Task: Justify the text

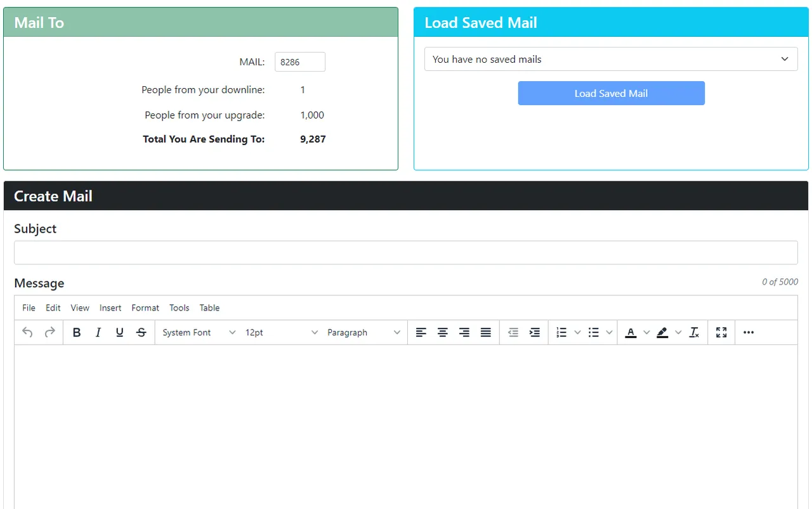Action: [486, 332]
